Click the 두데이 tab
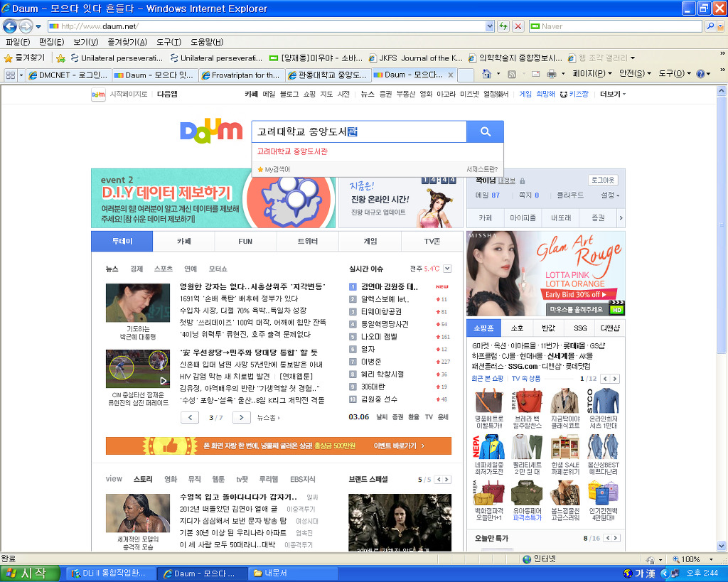Image resolution: width=728 pixels, height=582 pixels. coord(122,242)
